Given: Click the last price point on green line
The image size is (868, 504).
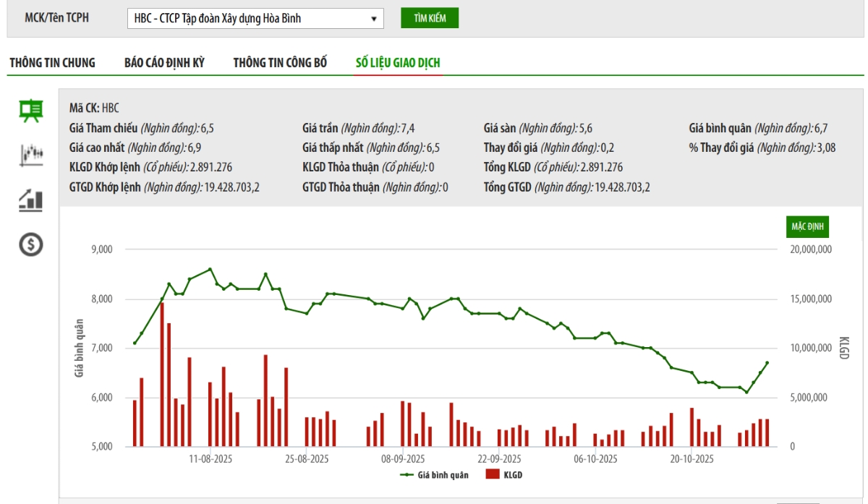Looking at the screenshot, I should click(767, 363).
